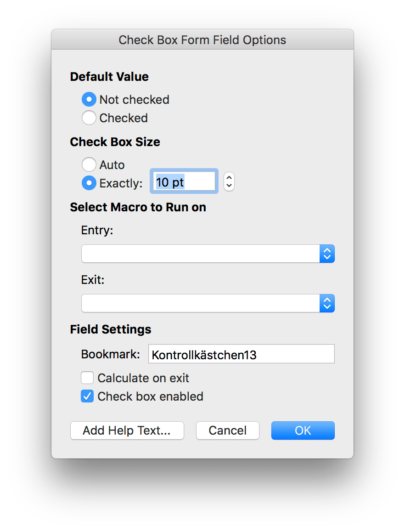Click the dialog title bar
Screen dimensions: 405x532
(x=202, y=40)
